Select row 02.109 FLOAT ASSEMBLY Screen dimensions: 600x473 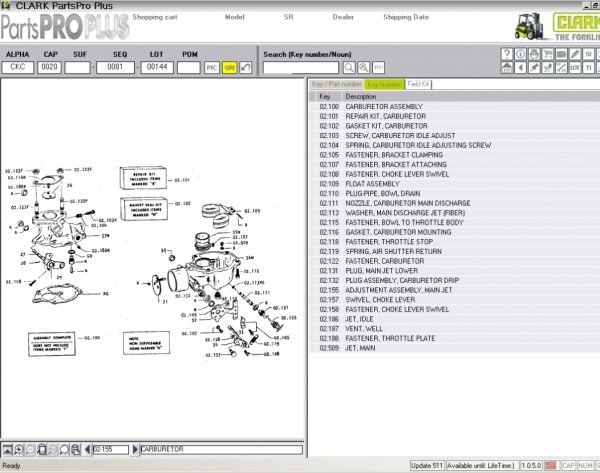[454, 184]
